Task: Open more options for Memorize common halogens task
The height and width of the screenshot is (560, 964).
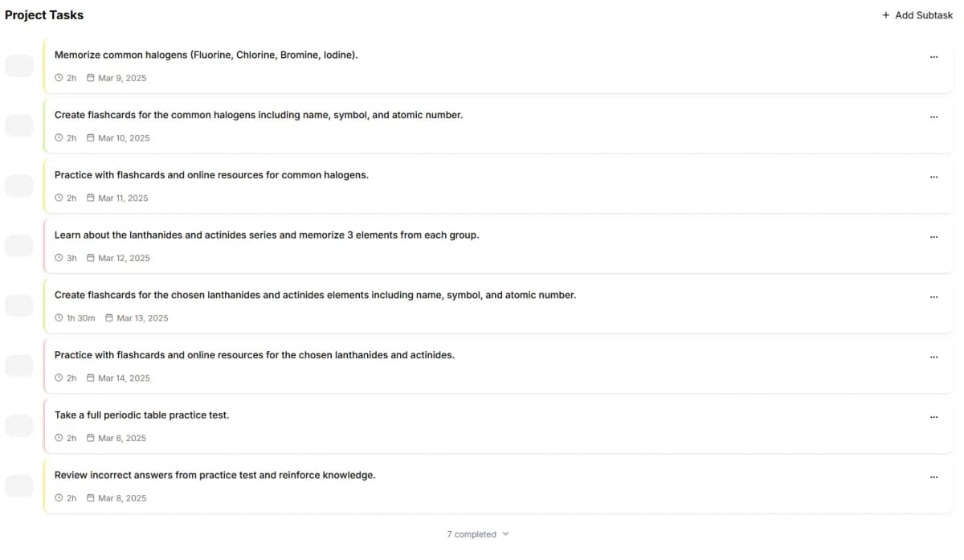Action: pos(933,57)
